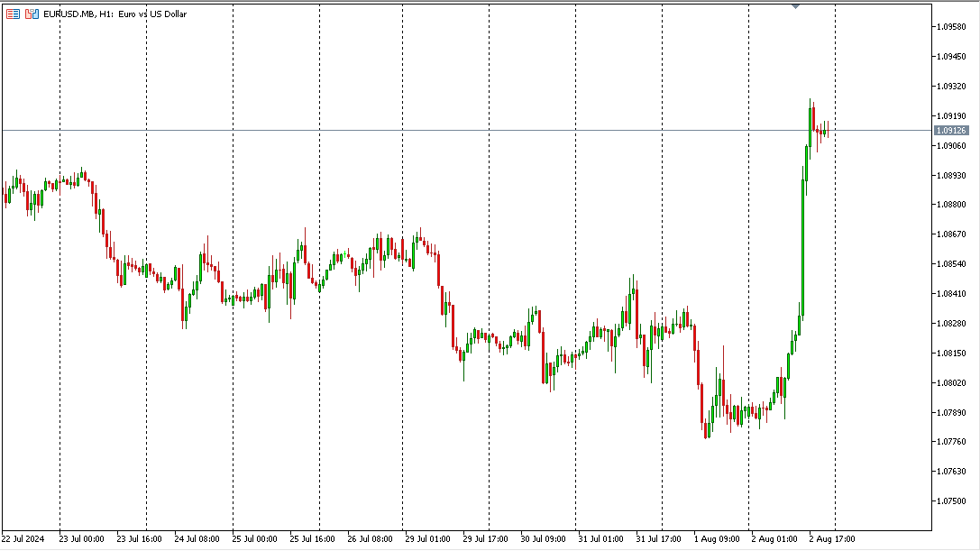Click the 1.08020 price scale label
The image size is (980, 551).
click(x=950, y=382)
